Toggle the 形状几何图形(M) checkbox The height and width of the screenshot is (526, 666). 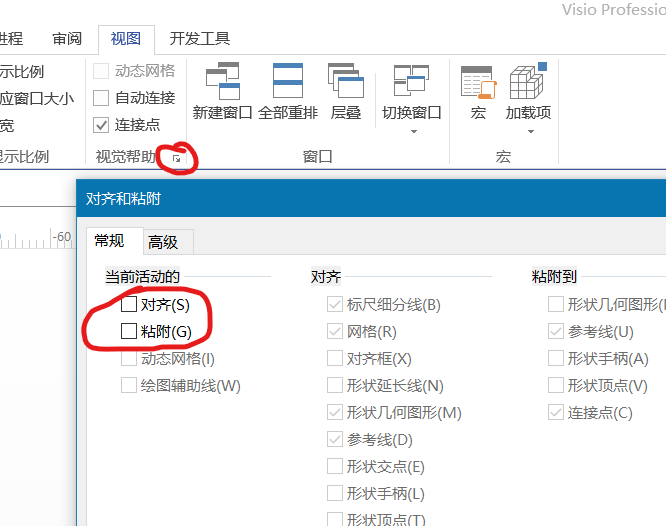(335, 412)
